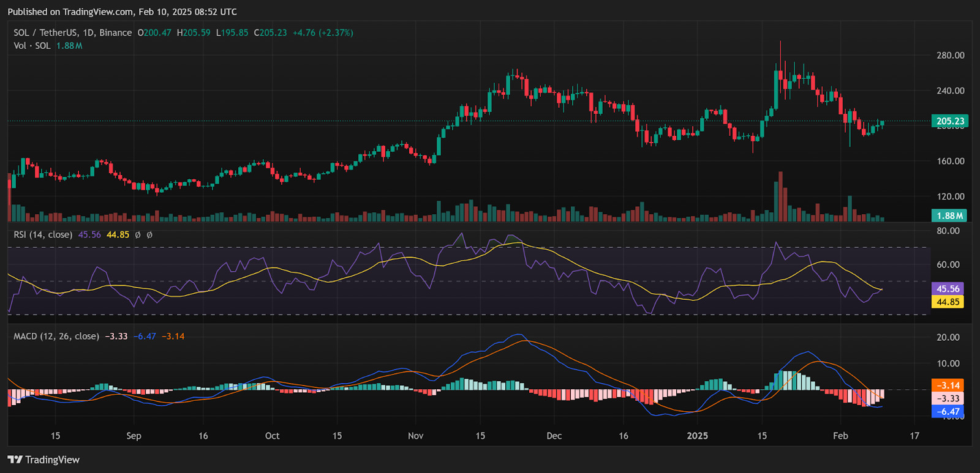This screenshot has height=473, width=980.
Task: Open the MACD (12, 26, close) legend
Action: pyautogui.click(x=56, y=336)
